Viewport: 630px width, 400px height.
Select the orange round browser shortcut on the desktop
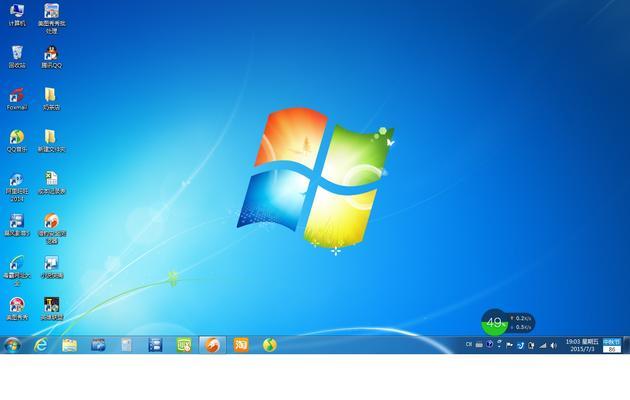tap(51, 228)
